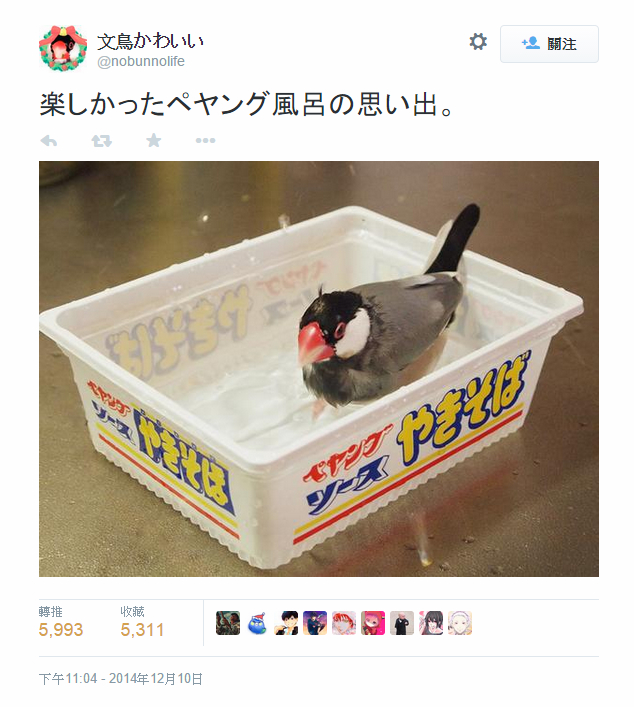Open the Christmas wreath profile avatar
Screen dimensions: 634x707
pyautogui.click(x=63, y=48)
